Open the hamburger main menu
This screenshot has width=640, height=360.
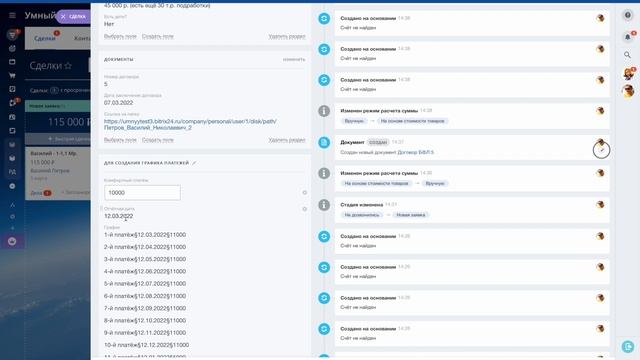[12, 16]
